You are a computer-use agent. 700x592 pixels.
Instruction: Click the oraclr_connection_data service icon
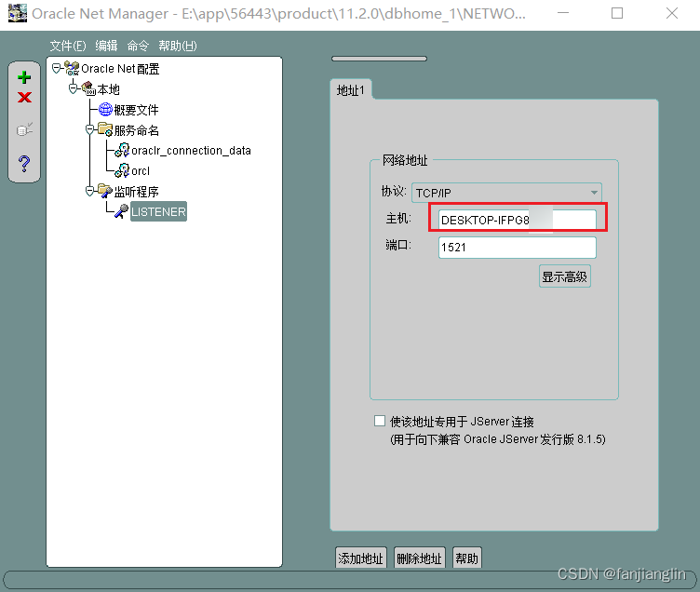tap(122, 150)
